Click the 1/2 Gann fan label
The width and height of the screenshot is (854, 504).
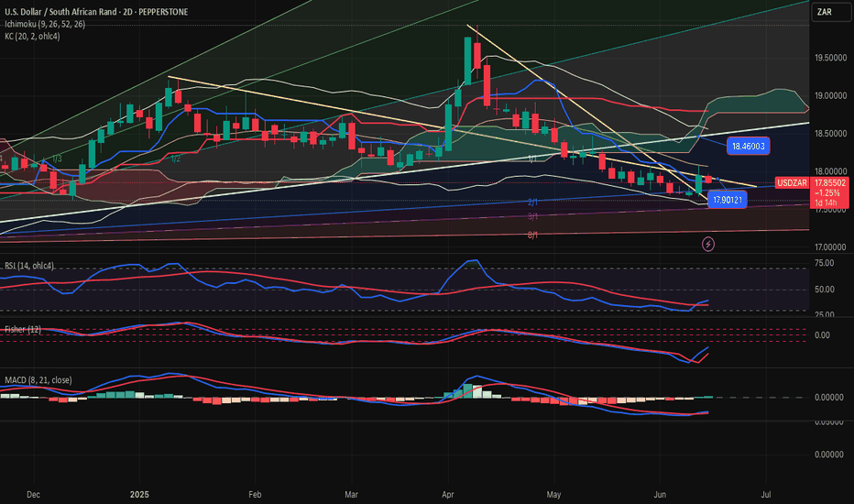coord(175,159)
